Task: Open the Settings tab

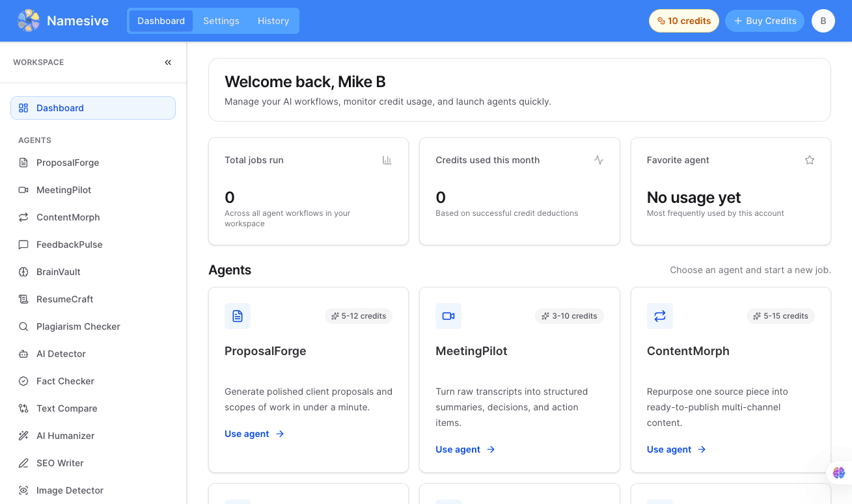Action: coord(221,21)
